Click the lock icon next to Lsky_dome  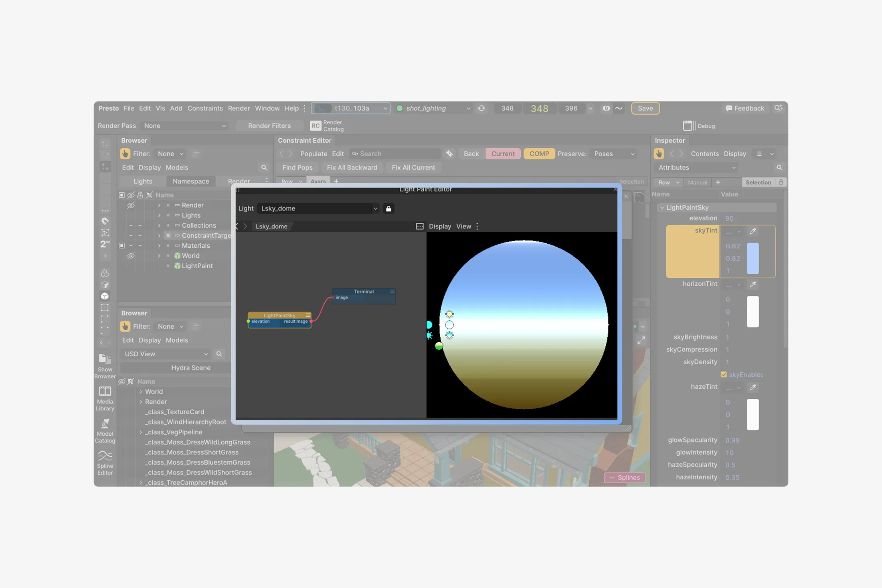coord(388,208)
